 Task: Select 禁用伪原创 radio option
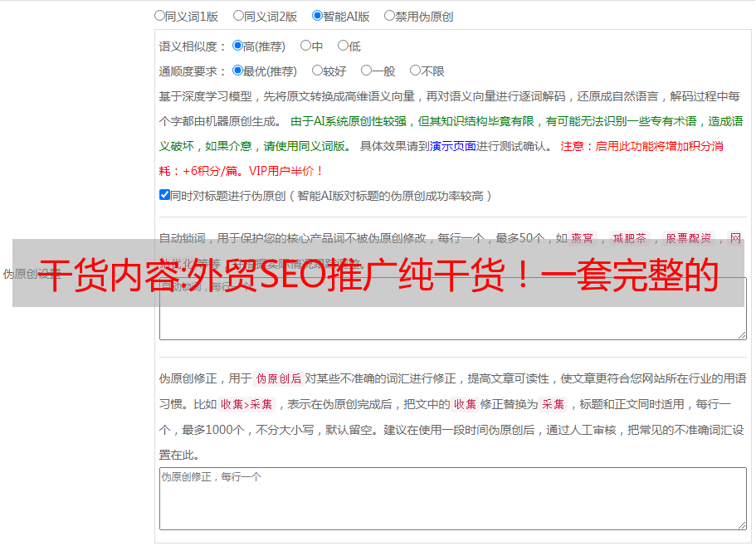point(389,16)
